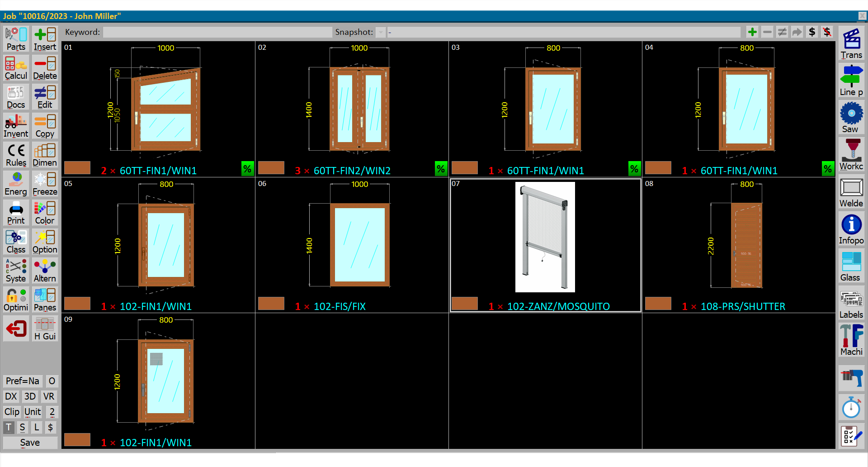Click the Delete position button
868x467 pixels.
pos(45,68)
